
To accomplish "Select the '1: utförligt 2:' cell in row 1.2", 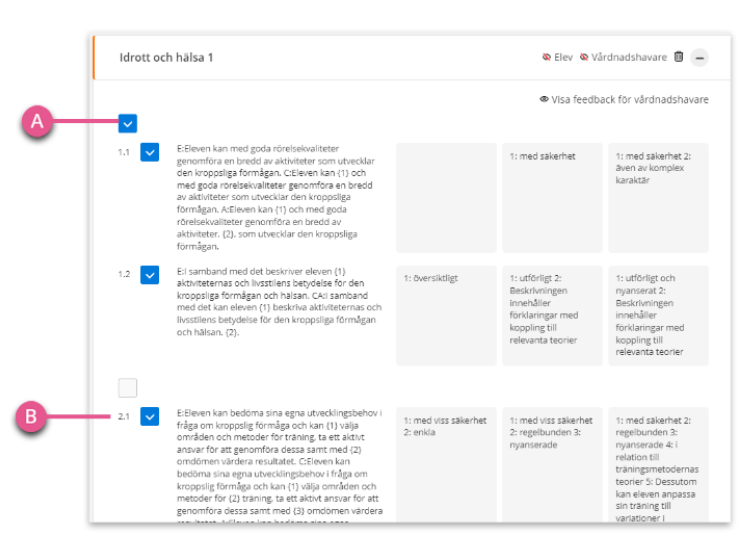I will [x=552, y=316].
